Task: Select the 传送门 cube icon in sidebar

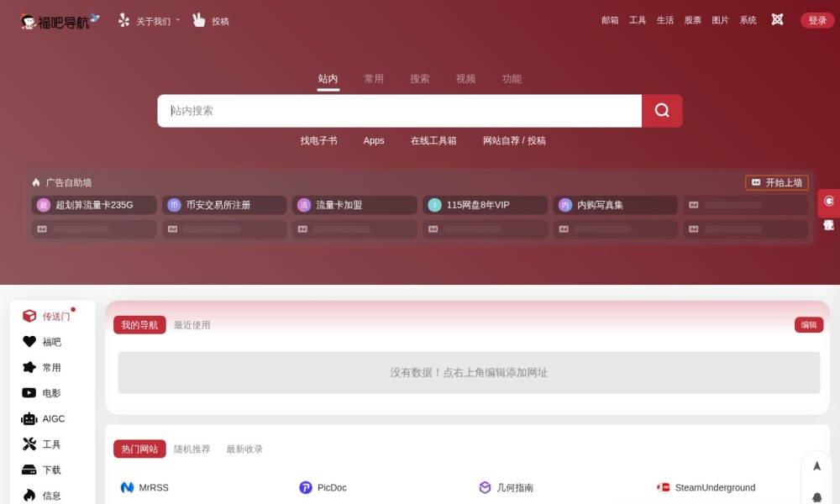Action: pos(28,316)
